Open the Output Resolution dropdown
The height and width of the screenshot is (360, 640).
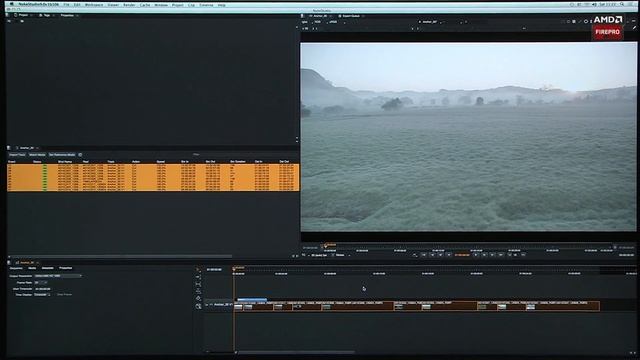point(58,276)
